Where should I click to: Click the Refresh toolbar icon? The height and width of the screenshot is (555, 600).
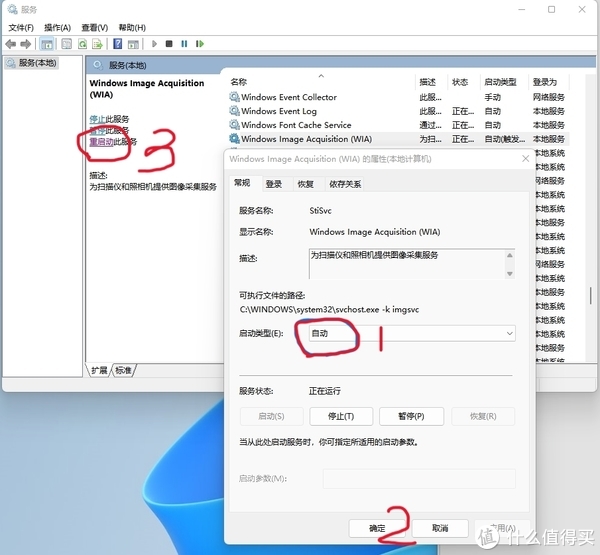pos(82,44)
